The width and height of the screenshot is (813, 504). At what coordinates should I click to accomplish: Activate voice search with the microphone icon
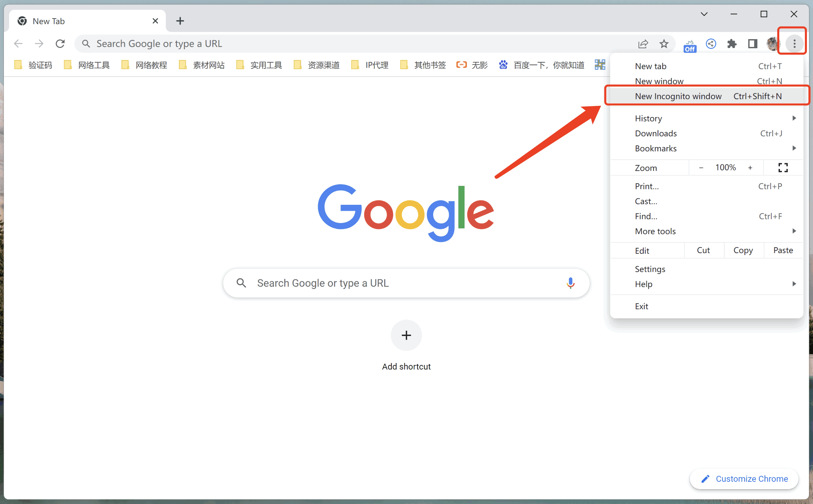pyautogui.click(x=570, y=283)
